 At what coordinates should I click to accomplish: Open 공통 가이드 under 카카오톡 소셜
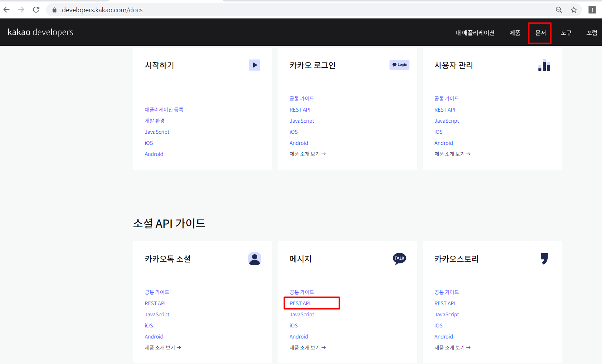157,292
